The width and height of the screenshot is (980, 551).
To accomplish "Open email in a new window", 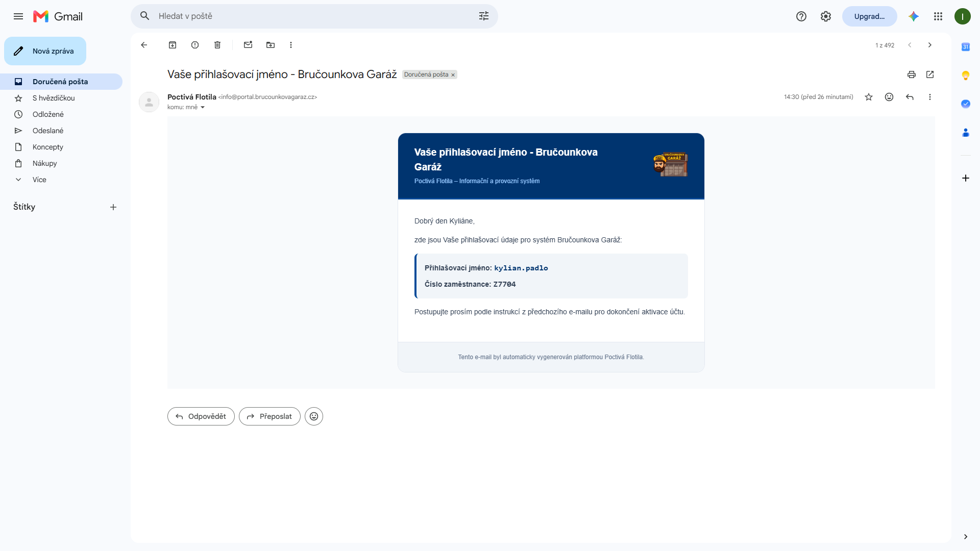I will [x=930, y=74].
